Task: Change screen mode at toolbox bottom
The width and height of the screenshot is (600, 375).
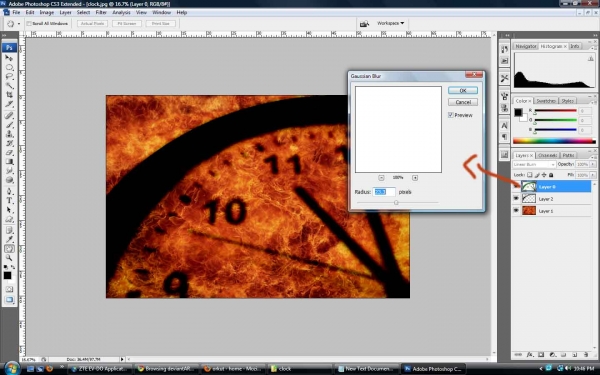Action: (9, 300)
